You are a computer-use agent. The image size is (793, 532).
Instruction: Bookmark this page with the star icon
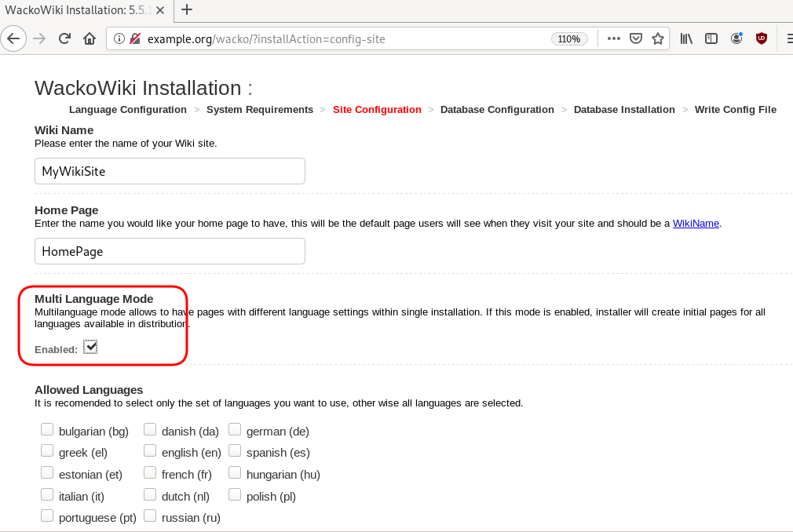(x=658, y=38)
